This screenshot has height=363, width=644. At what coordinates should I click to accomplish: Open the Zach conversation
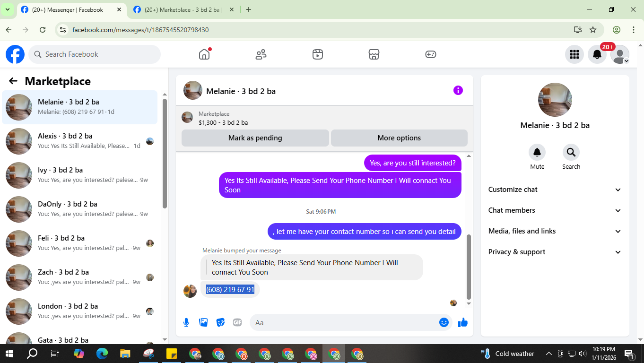[x=79, y=277]
